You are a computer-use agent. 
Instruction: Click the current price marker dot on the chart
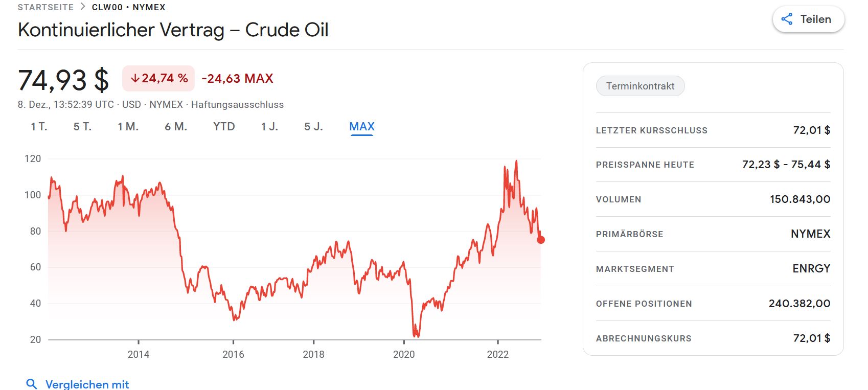pos(540,239)
